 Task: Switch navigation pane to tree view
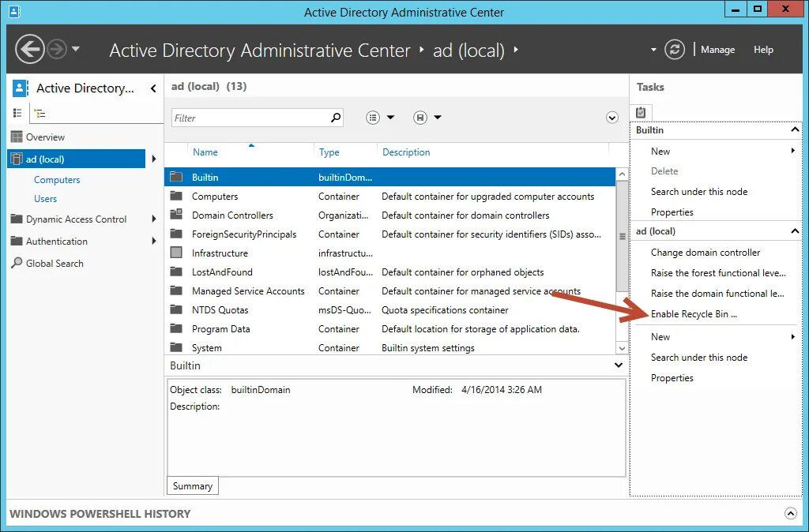tap(40, 113)
